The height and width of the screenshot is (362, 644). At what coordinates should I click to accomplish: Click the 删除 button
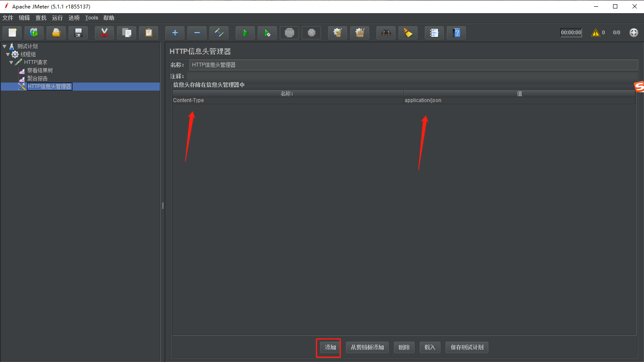point(404,347)
